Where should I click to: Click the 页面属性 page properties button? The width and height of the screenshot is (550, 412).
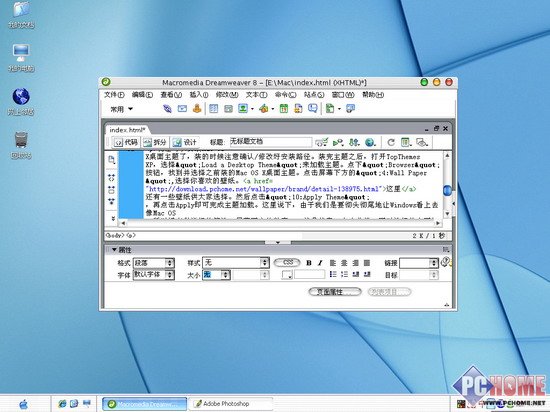point(335,292)
